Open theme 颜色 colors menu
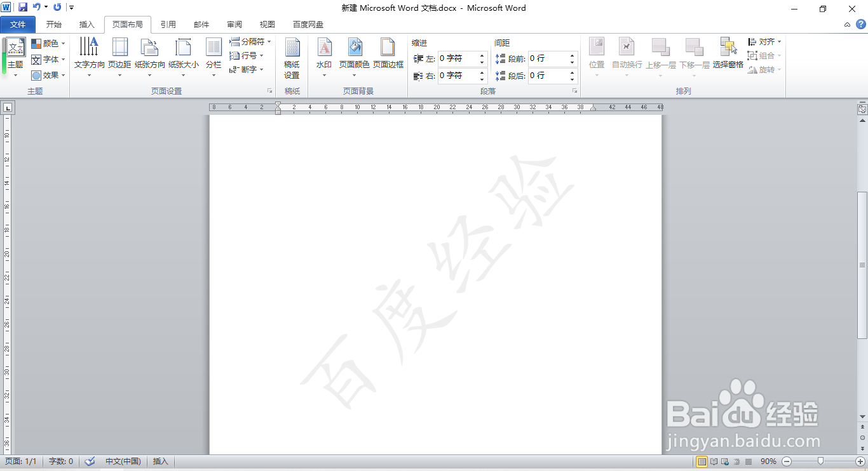Viewport: 868px width, 471px height. 48,43
